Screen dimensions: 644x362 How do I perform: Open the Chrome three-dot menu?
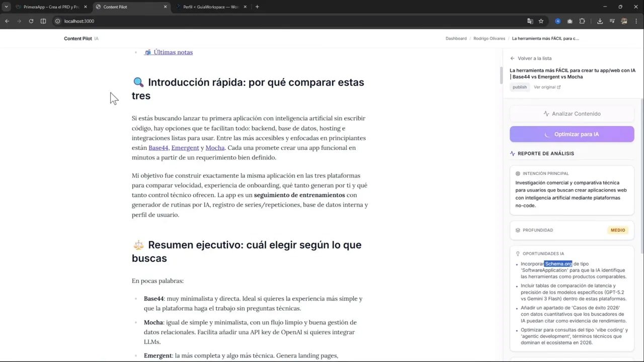tap(636, 21)
